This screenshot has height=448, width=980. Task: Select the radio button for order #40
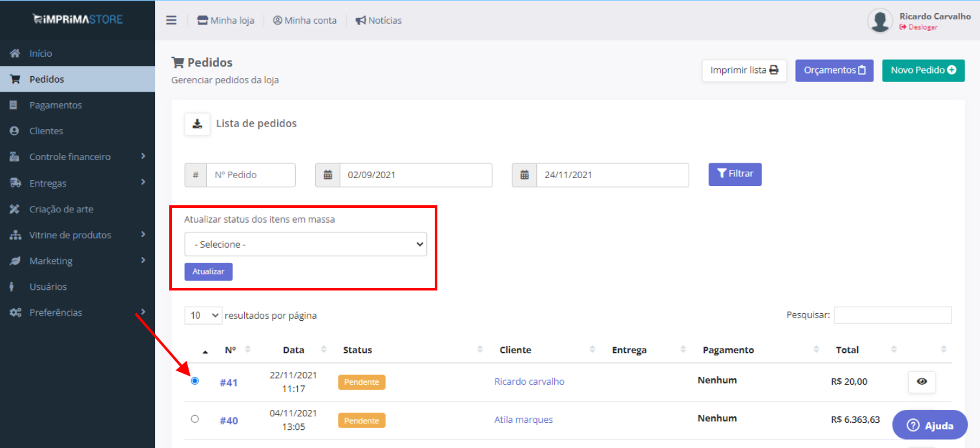pos(195,419)
